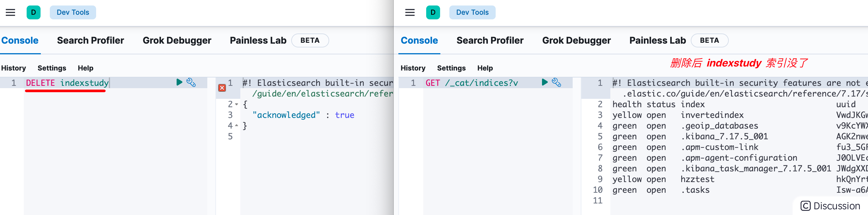Select Console tab in right window
868x215 pixels.
(x=419, y=40)
